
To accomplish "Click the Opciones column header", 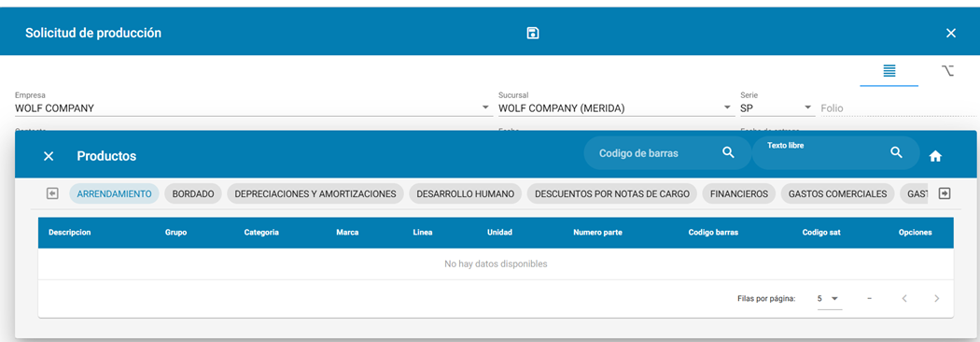I will (x=915, y=232).
